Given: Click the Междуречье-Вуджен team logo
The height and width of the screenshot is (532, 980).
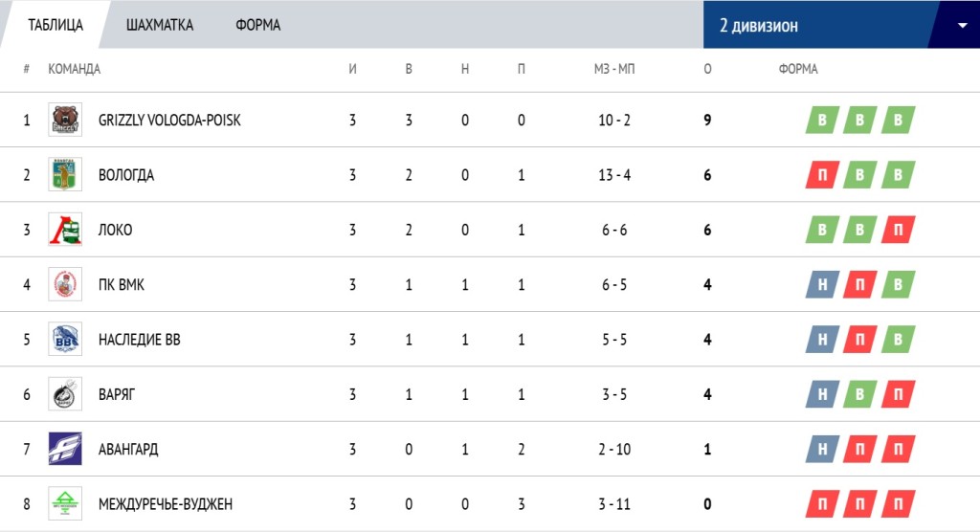Looking at the screenshot, I should point(65,504).
